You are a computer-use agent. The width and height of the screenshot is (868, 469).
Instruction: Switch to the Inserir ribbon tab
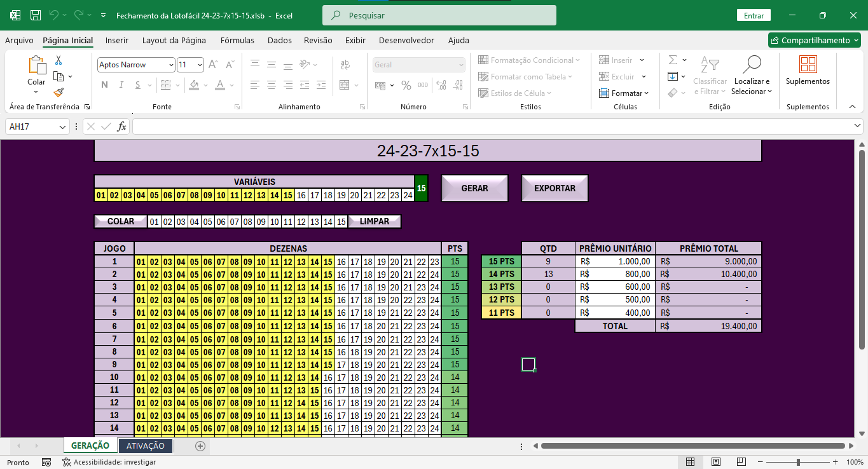pos(117,40)
